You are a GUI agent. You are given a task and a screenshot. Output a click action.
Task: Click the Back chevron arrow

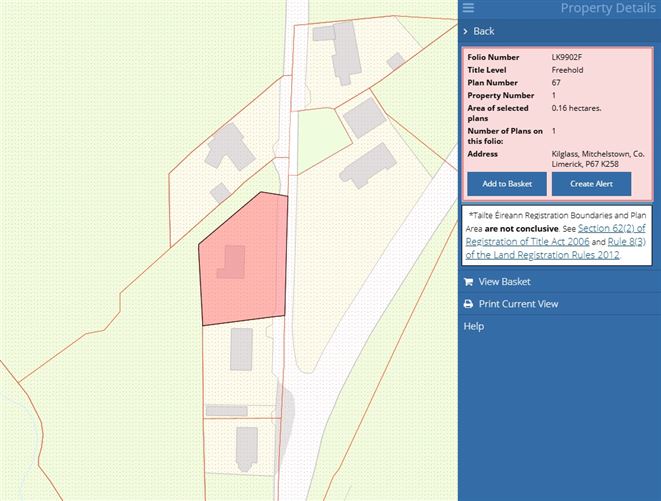(x=466, y=31)
